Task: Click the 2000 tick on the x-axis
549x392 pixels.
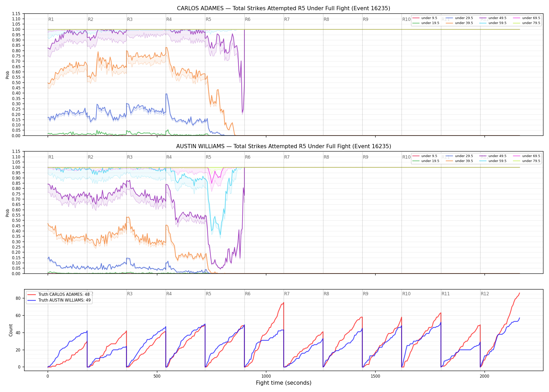Action: click(x=484, y=376)
